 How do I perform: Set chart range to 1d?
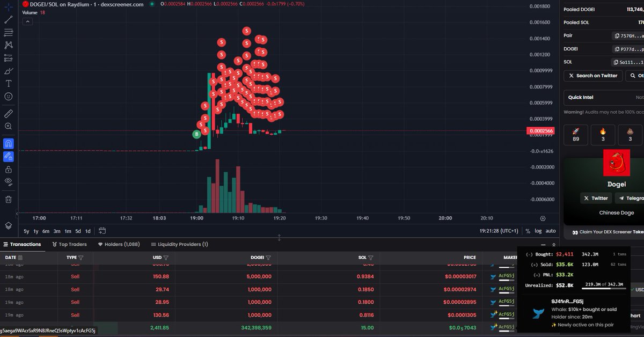coord(88,231)
